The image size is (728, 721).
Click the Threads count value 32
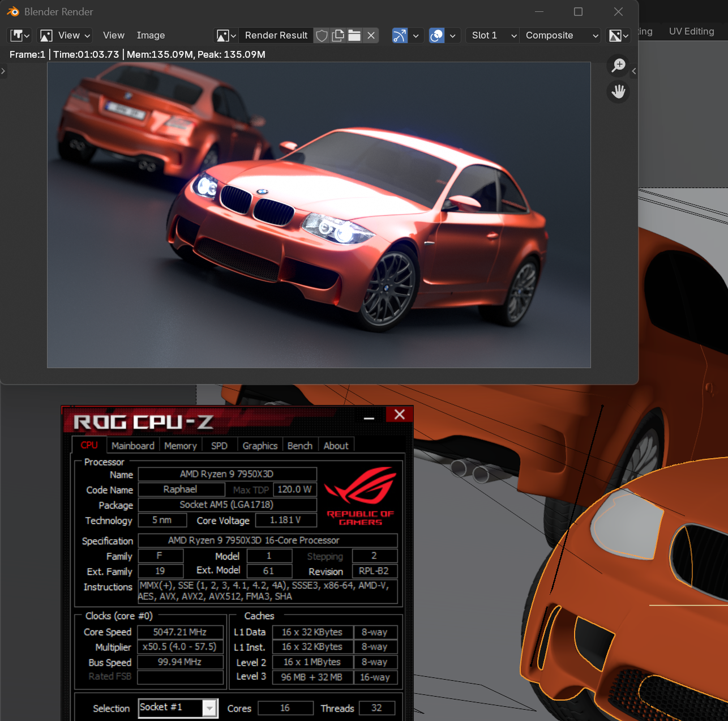pyautogui.click(x=376, y=708)
